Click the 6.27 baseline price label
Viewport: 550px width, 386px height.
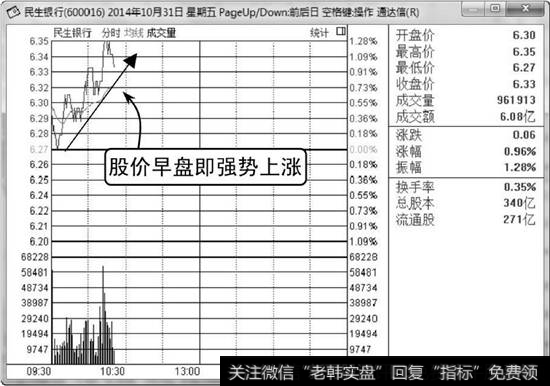click(39, 149)
